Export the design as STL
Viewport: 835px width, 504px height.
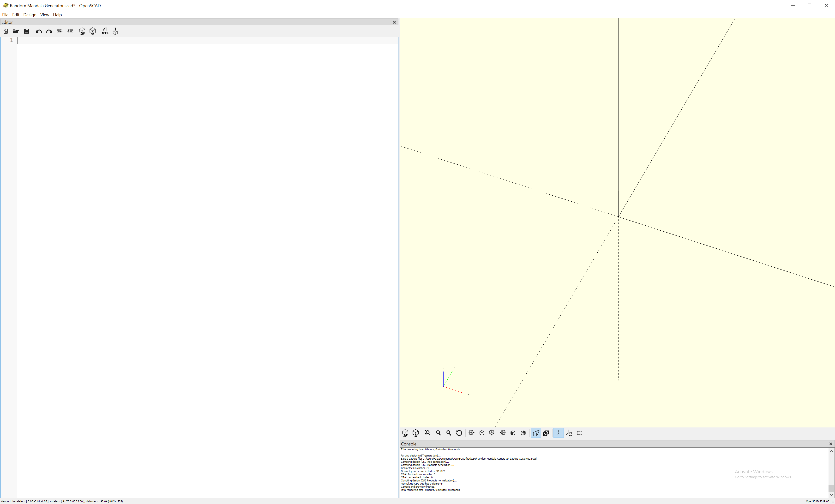coord(105,31)
